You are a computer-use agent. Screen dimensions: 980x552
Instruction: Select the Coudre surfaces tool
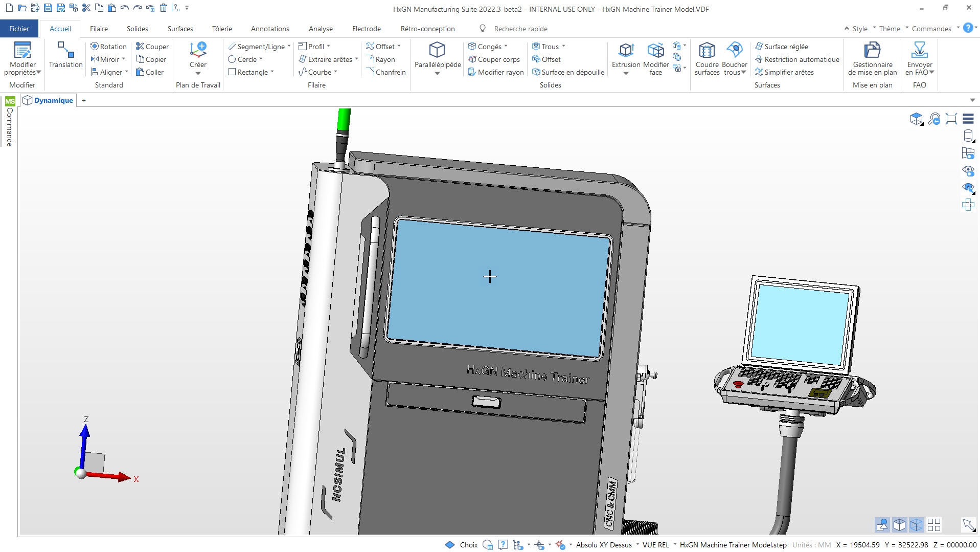[707, 59]
